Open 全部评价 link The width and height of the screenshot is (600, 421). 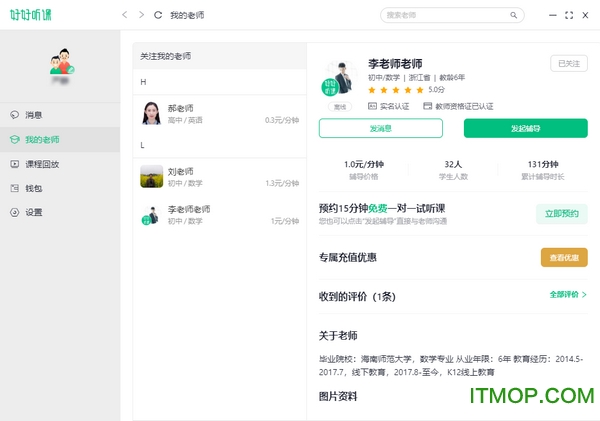tap(568, 294)
